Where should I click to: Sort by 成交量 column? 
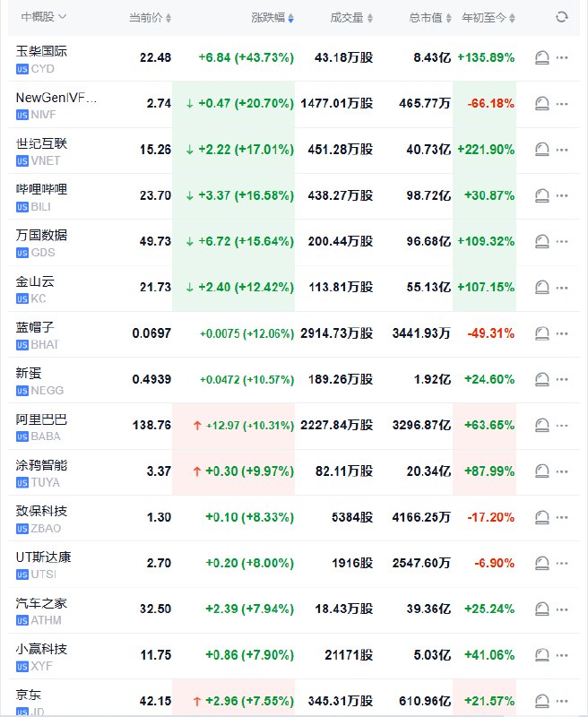[351, 18]
